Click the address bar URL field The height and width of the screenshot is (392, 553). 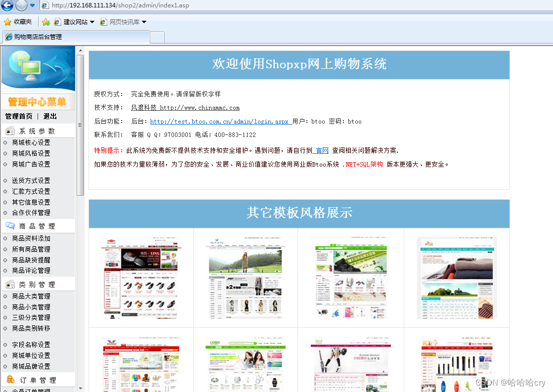click(296, 5)
